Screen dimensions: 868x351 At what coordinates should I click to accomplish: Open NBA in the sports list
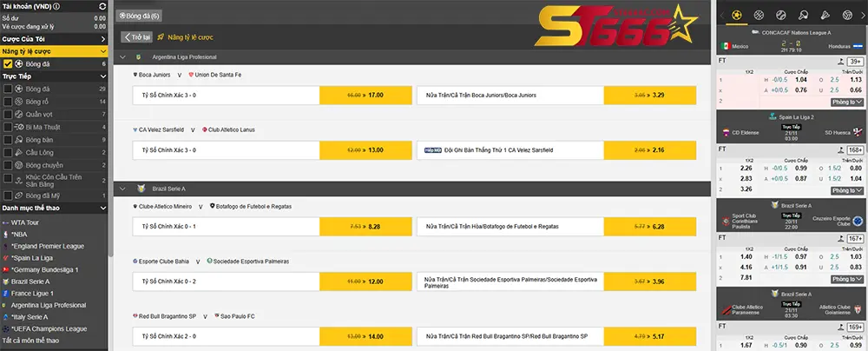pos(19,234)
